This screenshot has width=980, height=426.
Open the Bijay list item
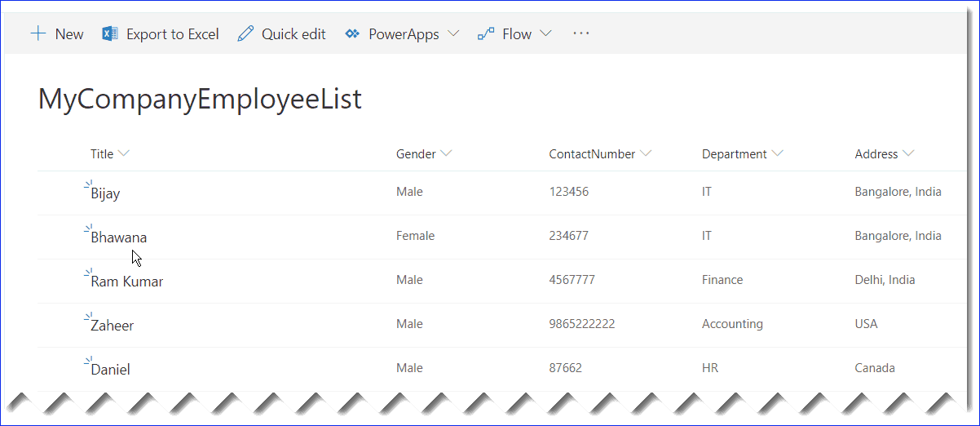[x=105, y=194]
